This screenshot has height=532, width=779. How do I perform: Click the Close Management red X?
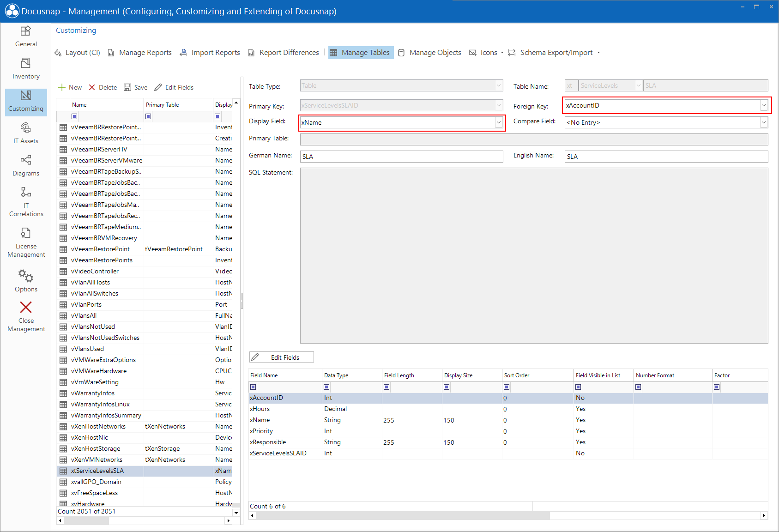click(26, 307)
